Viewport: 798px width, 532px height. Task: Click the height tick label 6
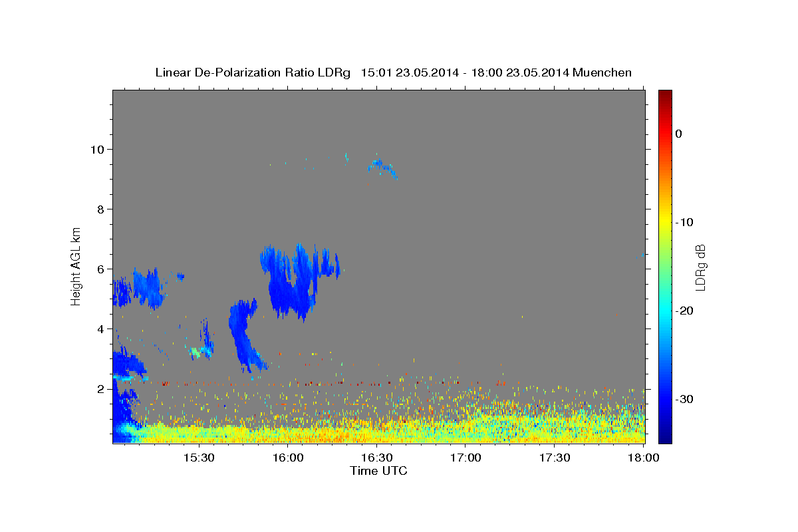coord(102,269)
